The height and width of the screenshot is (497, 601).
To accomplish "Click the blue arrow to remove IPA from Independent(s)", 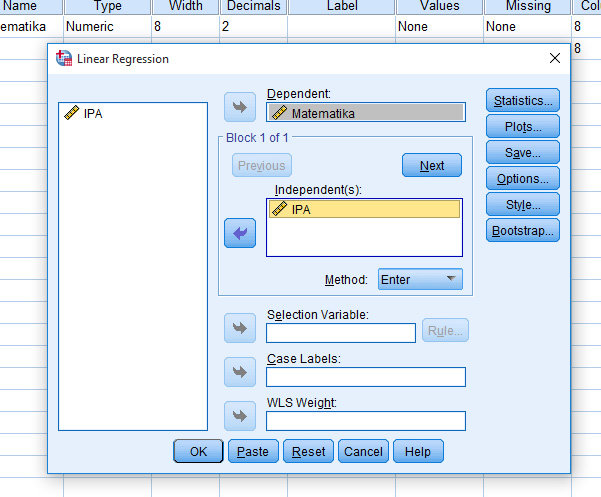I will pos(240,233).
